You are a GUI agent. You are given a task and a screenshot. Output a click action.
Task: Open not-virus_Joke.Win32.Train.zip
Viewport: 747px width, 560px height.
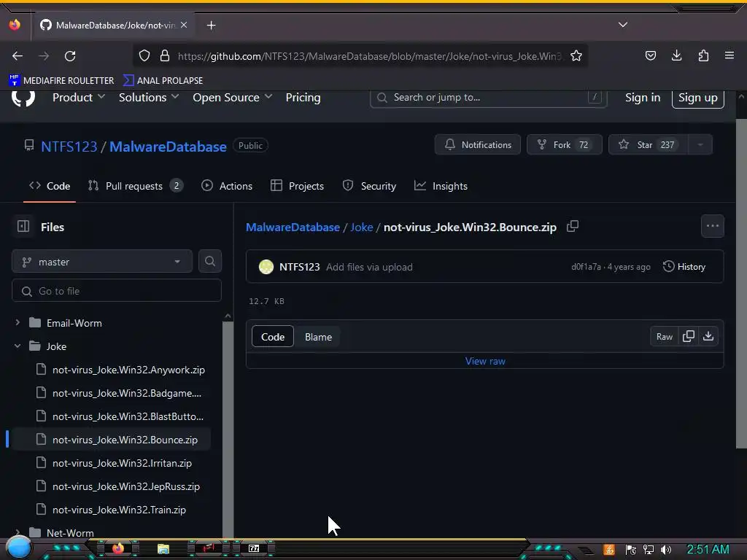(120, 510)
